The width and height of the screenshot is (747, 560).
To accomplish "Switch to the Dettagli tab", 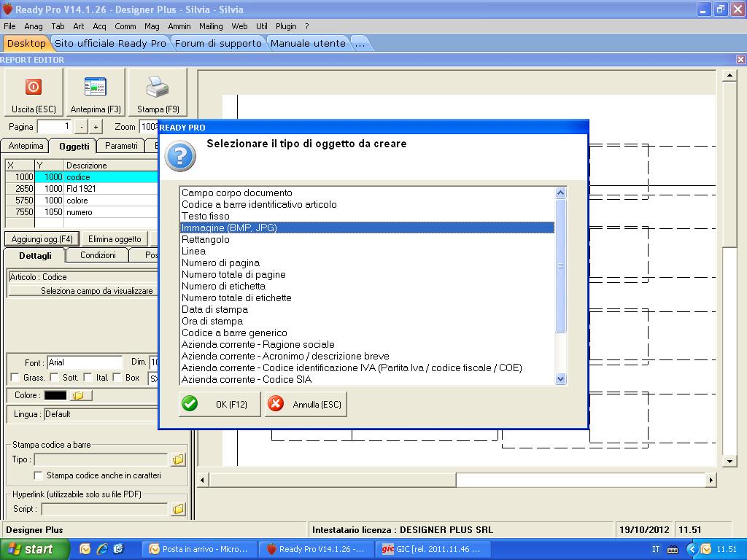I will point(35,256).
